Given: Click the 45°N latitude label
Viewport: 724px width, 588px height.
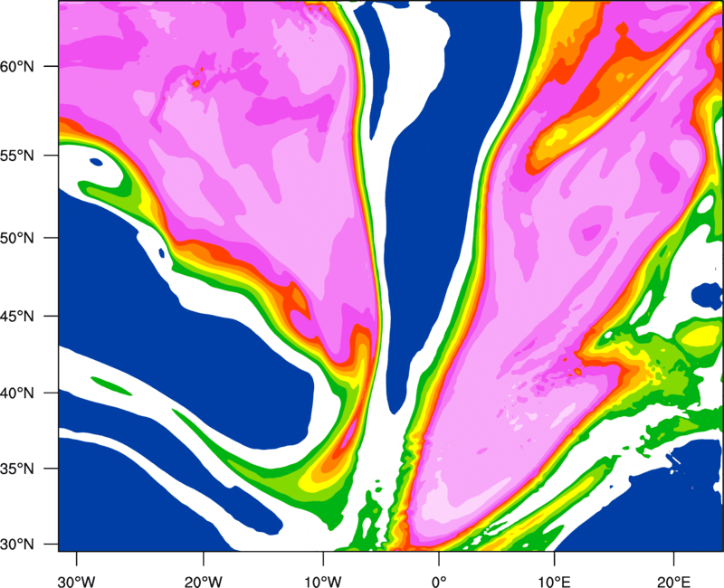Looking at the screenshot, I should 17,316.
